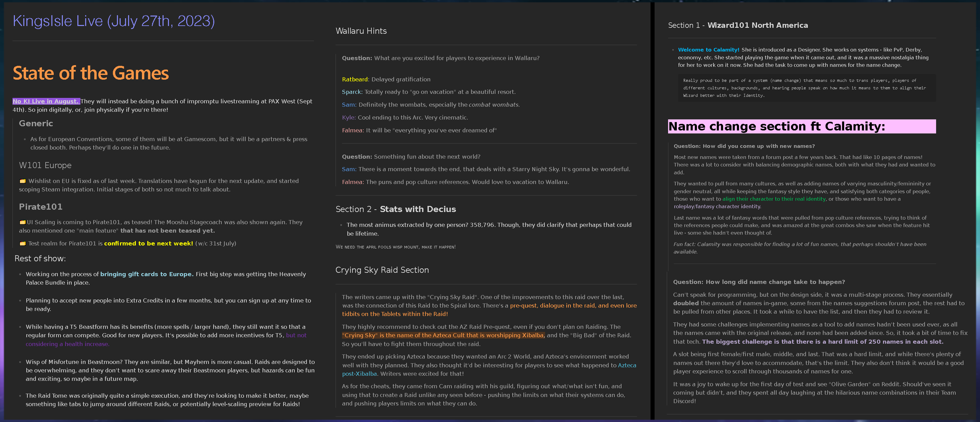Click 'Wisp of Misfortune in Beastmoon?' bullet
The image size is (980, 422).
(x=170, y=370)
